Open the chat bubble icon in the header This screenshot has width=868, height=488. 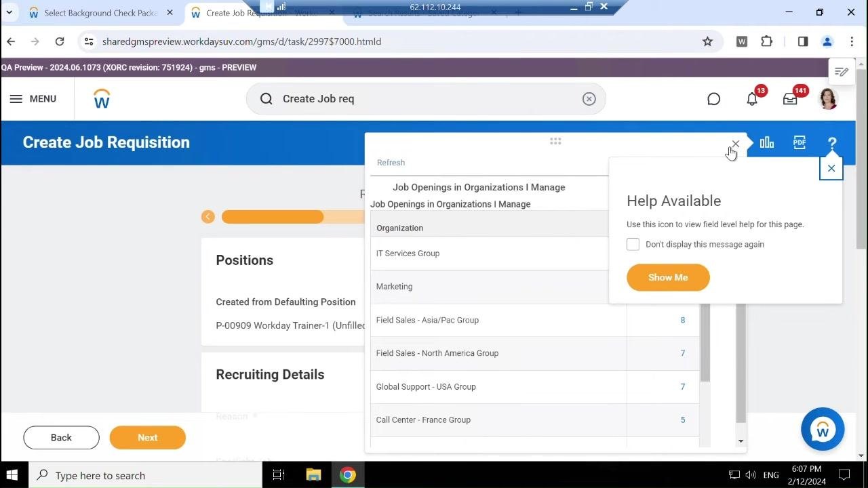pos(713,99)
